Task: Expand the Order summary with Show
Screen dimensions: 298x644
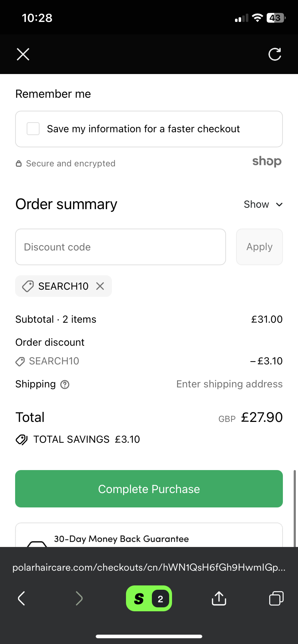Action: 263,204
